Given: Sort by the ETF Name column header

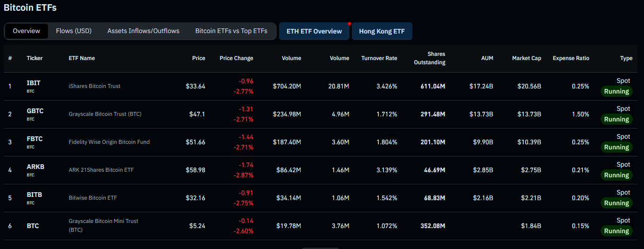Looking at the screenshot, I should pyautogui.click(x=82, y=58).
